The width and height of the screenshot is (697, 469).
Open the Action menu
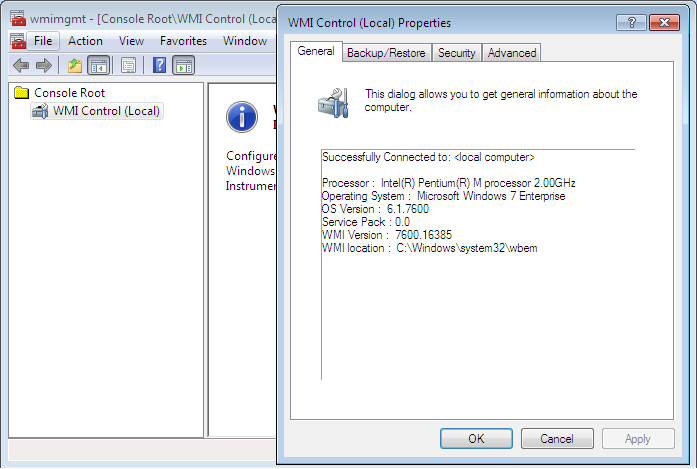click(85, 41)
